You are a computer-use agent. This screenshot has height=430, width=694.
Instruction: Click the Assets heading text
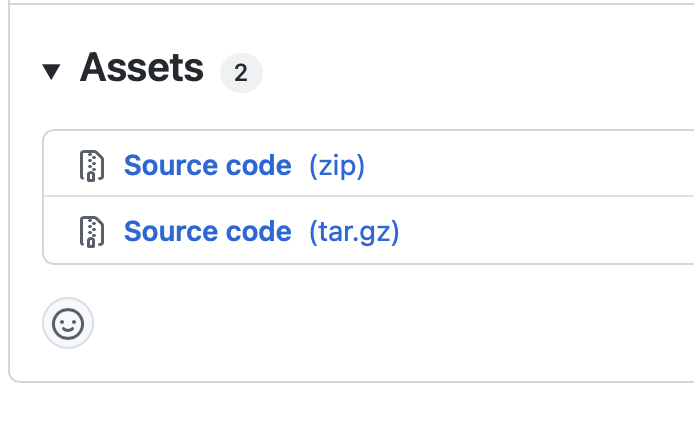click(141, 69)
